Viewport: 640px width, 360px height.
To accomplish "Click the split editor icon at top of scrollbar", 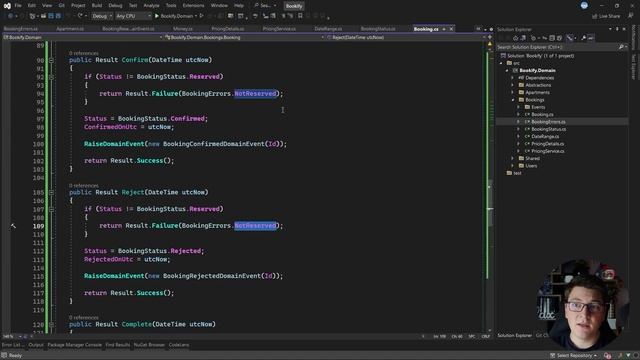I will click(x=490, y=37).
